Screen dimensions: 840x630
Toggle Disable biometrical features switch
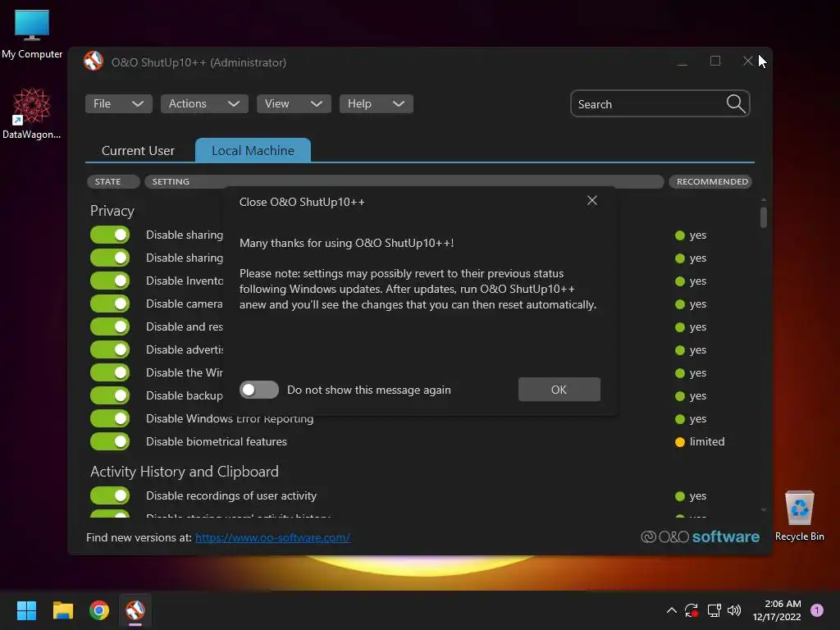tap(110, 441)
